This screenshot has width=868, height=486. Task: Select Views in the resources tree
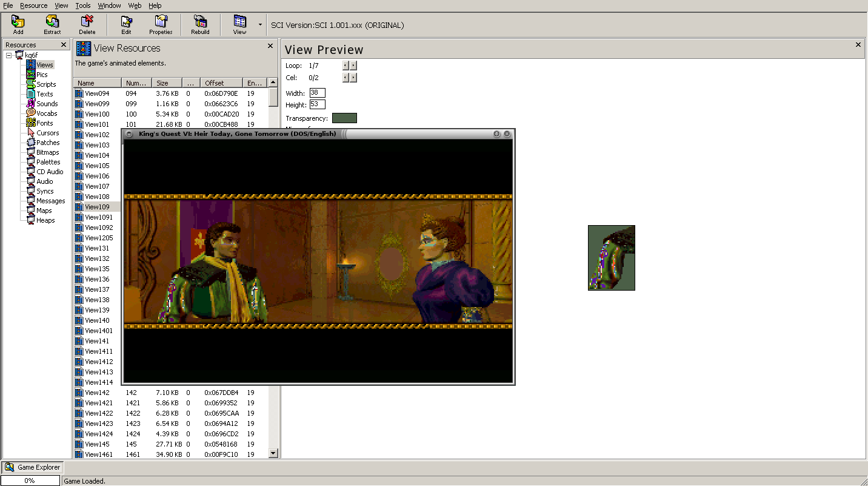point(45,65)
